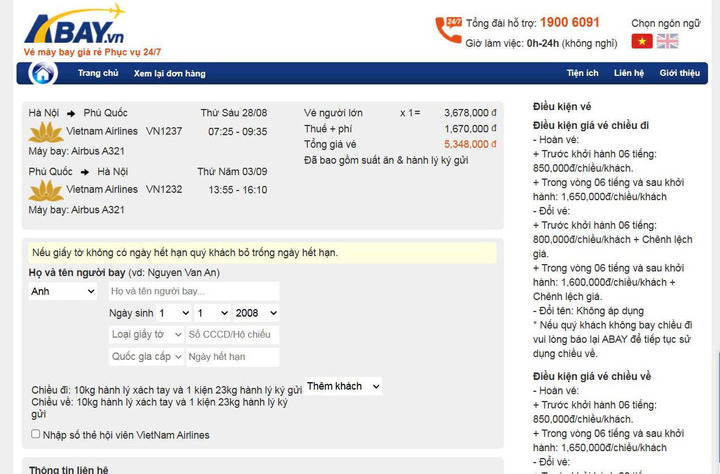Click the Điều kiện vé heading

[562, 107]
